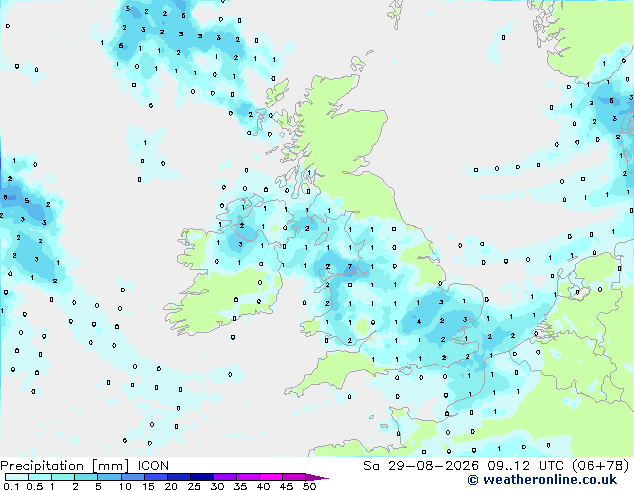Viewport: 634px width, 490px height.
Task: Click the '50' legend scale label
Action: point(309,486)
